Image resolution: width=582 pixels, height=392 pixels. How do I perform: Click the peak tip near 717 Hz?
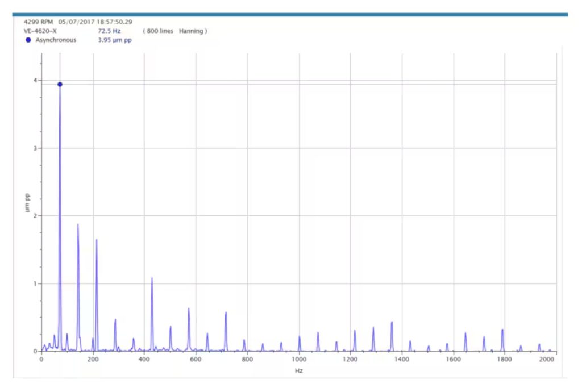click(226, 312)
